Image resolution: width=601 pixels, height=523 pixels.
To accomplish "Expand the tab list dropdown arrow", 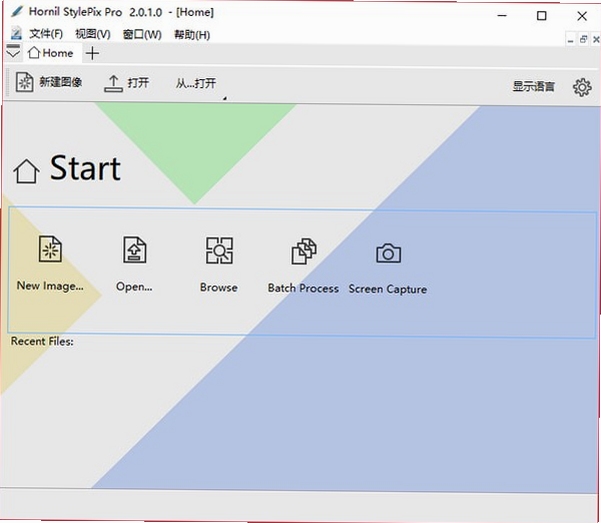I will click(13, 51).
